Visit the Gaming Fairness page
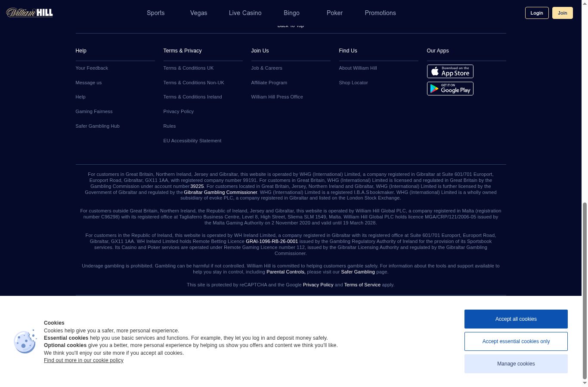 (x=94, y=111)
